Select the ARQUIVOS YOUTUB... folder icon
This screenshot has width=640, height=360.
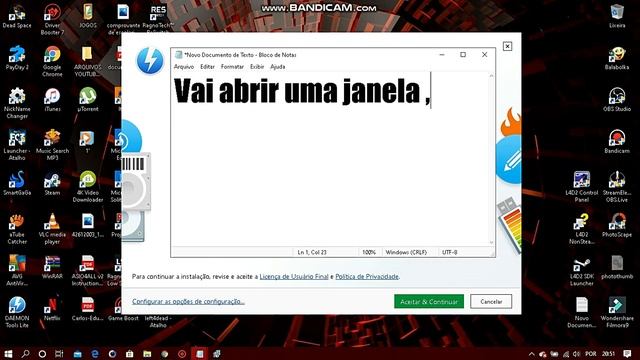[88, 61]
